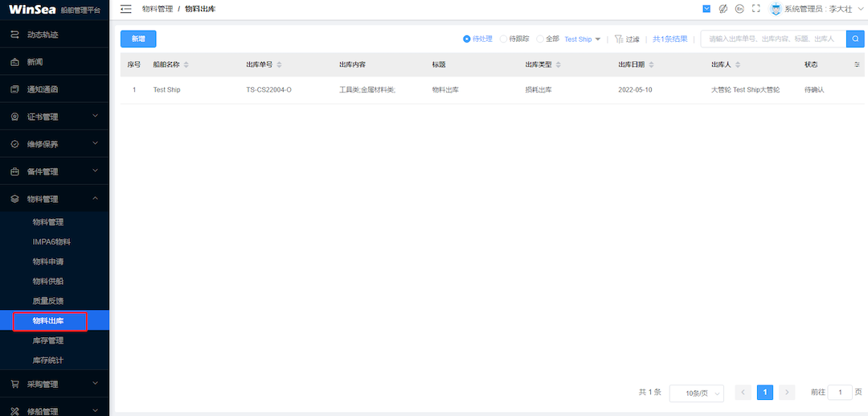
Task: Expand the 维修保养 menu chevron
Action: 95,143
